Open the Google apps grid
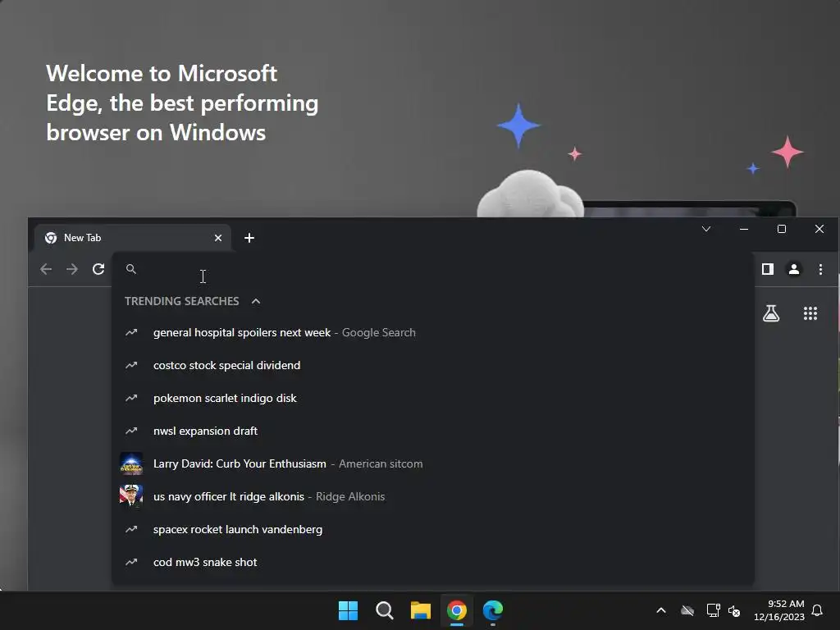Viewport: 840px width, 630px height. (x=810, y=313)
